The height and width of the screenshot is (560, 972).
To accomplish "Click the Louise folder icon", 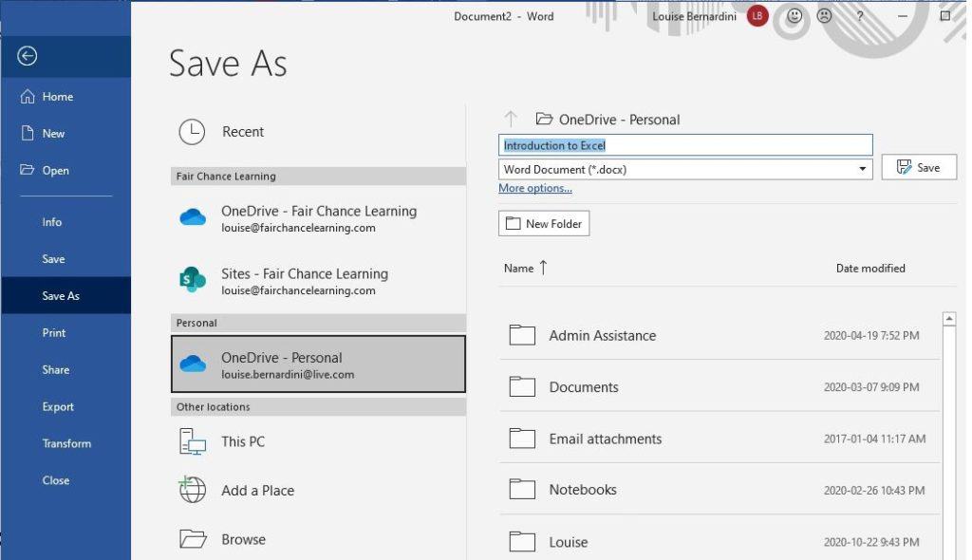I will tap(523, 541).
